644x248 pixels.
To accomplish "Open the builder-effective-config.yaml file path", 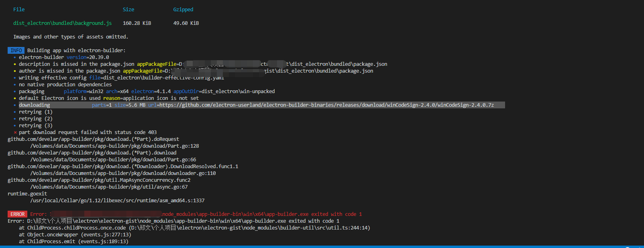I will tap(163, 78).
